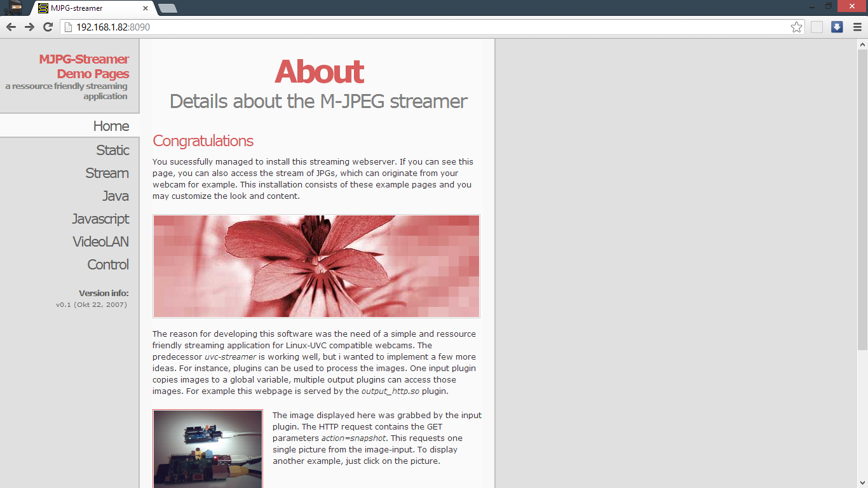
Task: Open the VideoLAN sidebar link
Action: (101, 241)
